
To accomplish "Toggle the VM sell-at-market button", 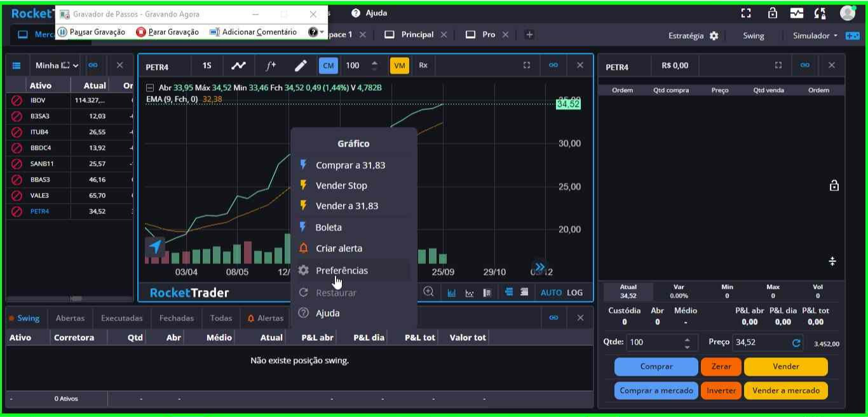I will (x=400, y=65).
